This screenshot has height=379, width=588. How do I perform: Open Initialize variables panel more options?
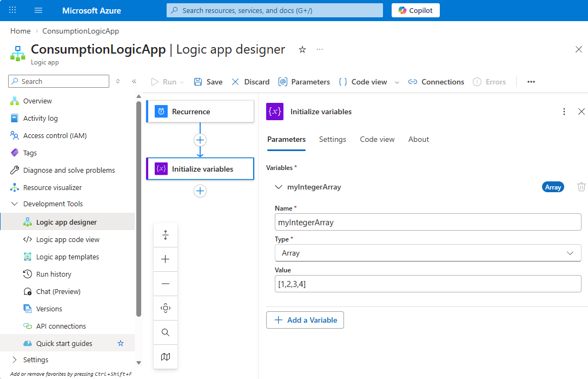[x=564, y=112]
